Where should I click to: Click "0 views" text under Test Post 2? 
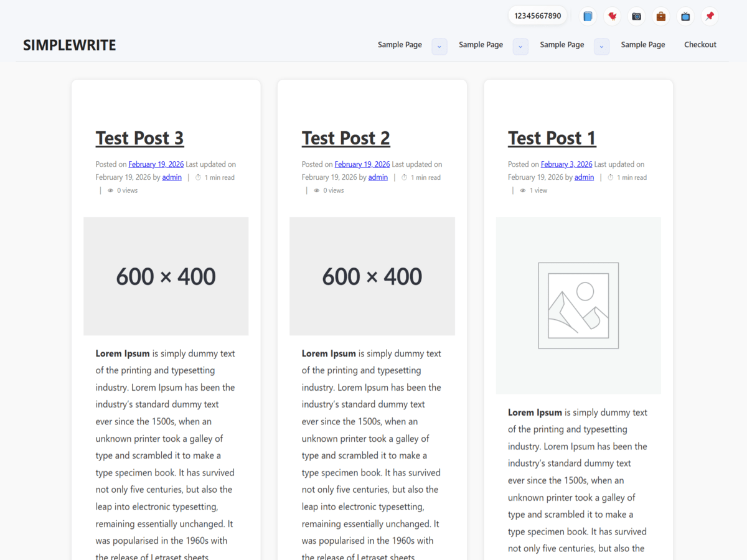tap(334, 190)
